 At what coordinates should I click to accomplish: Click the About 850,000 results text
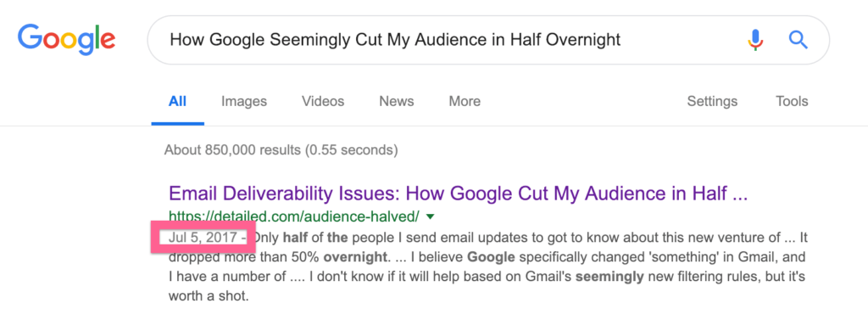point(281,149)
